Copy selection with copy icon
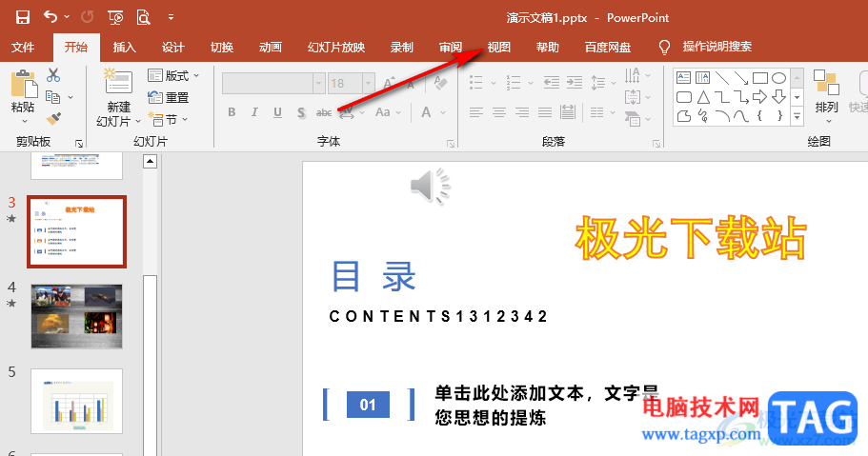This screenshot has width=868, height=456. pyautogui.click(x=53, y=97)
